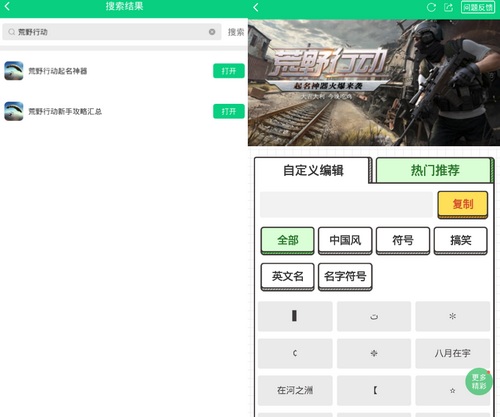Switch to the 热门推荐 tab

(435, 170)
